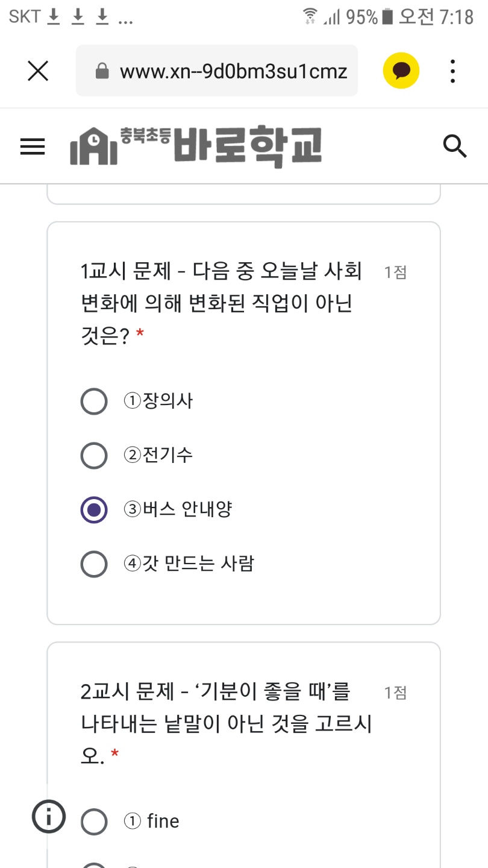This screenshot has height=868, width=488.
Task: Click the 바로학교 title text
Action: [x=248, y=146]
